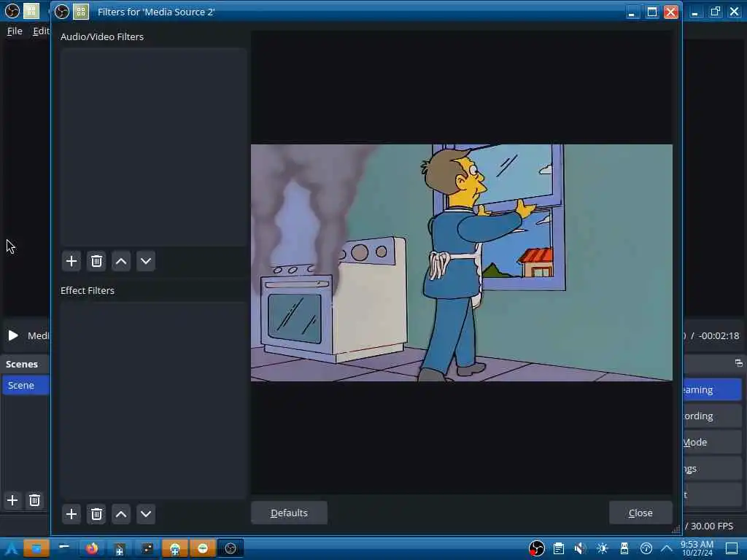Click the 30.00 FPS status text

[x=712, y=526]
